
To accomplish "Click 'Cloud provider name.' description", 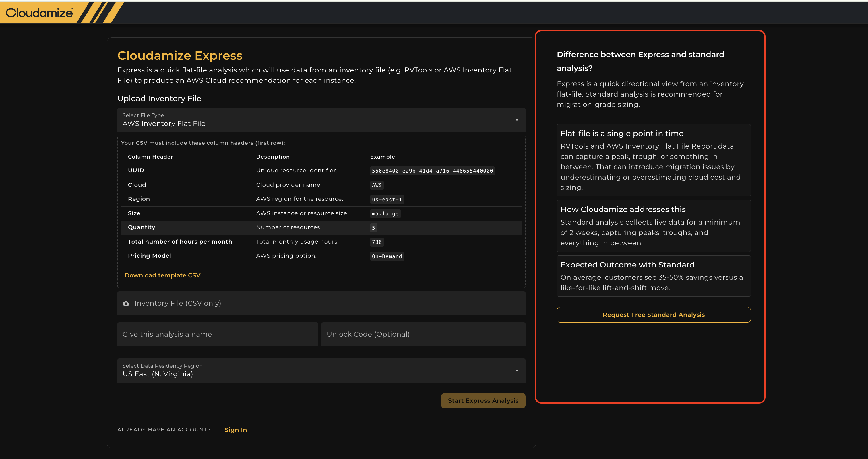I will tap(289, 185).
